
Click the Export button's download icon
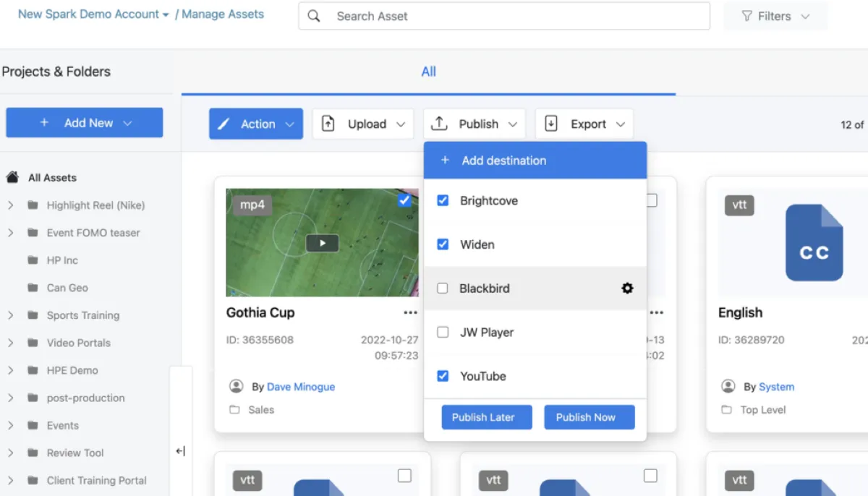tap(551, 124)
